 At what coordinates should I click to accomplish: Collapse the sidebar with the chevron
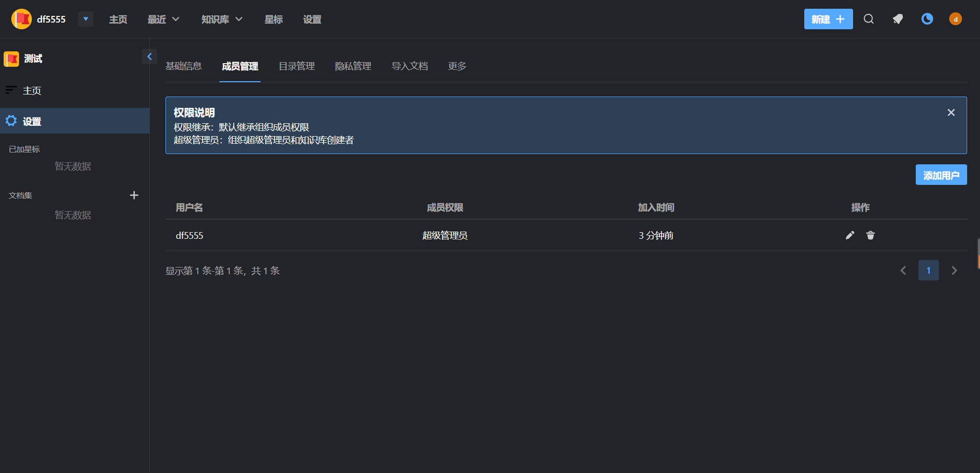(150, 56)
